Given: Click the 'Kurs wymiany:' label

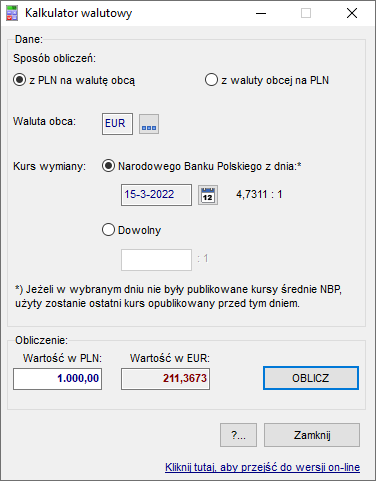Looking at the screenshot, I should coord(49,166).
